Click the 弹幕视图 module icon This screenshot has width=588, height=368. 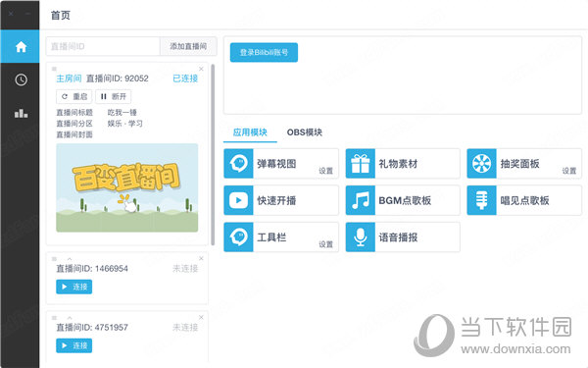point(238,163)
